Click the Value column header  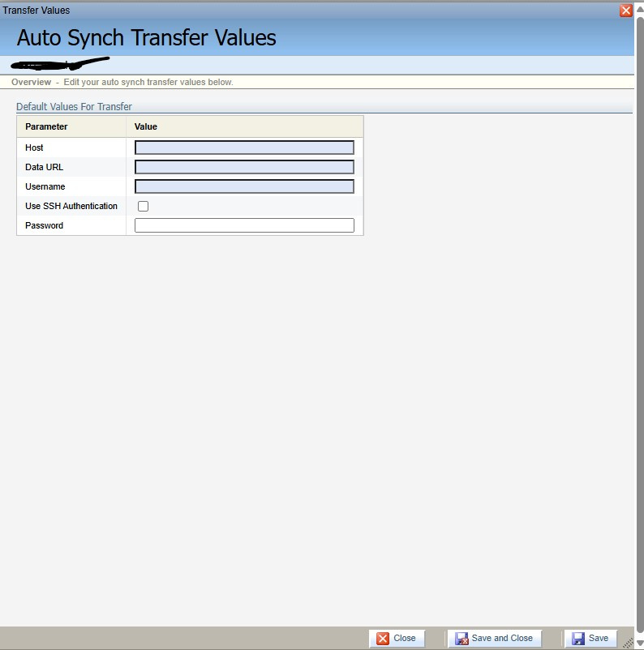point(146,127)
